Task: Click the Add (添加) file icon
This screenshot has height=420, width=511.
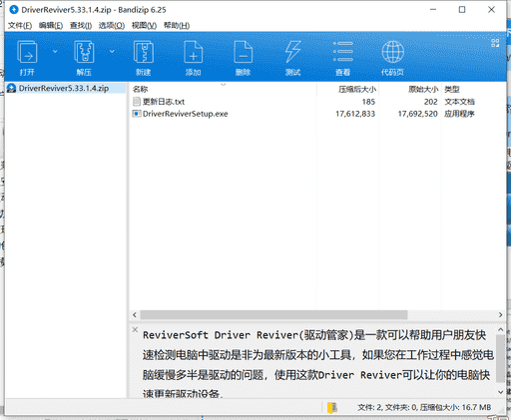Action: coord(194,52)
